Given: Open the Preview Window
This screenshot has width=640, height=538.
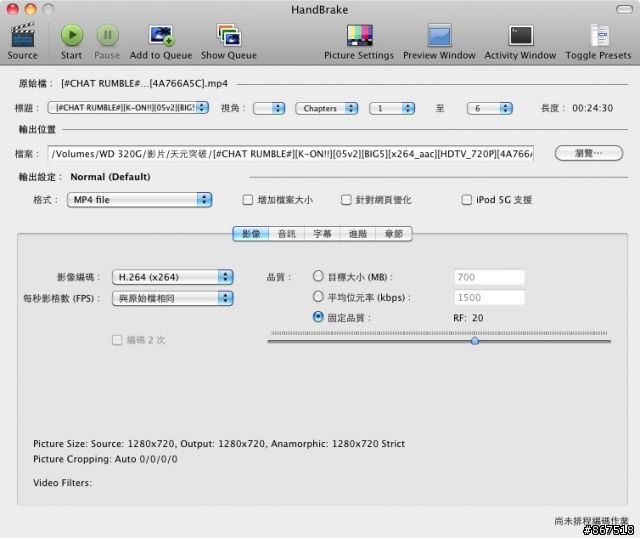Looking at the screenshot, I should (x=439, y=36).
